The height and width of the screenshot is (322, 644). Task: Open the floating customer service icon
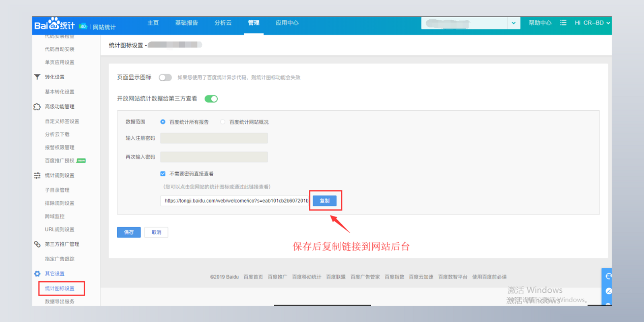click(608, 276)
